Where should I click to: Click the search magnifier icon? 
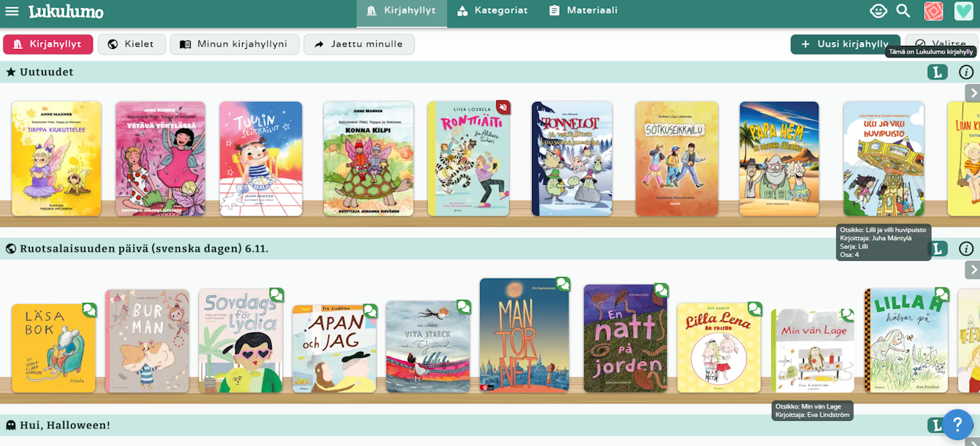[x=903, y=11]
